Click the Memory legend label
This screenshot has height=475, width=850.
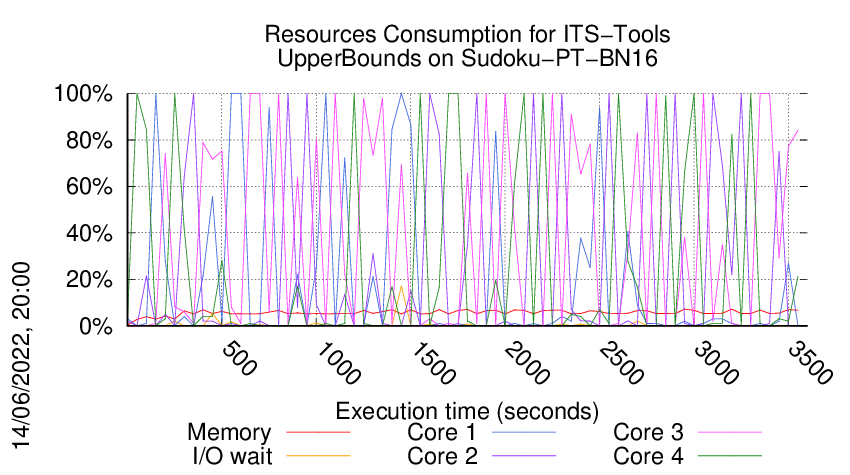click(229, 432)
